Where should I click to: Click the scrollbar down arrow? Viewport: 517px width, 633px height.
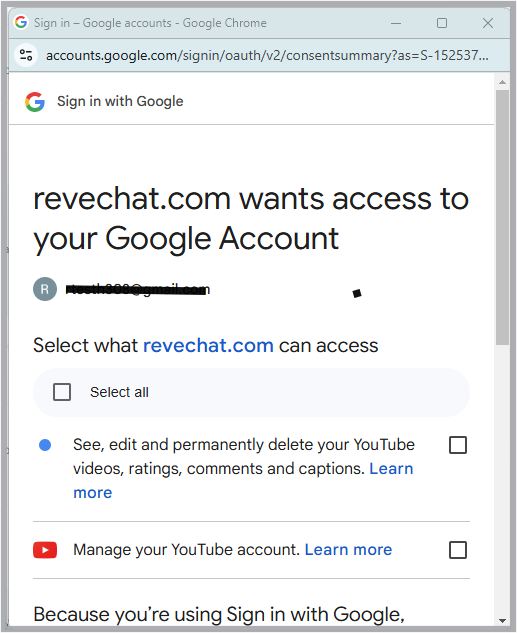[x=502, y=620]
